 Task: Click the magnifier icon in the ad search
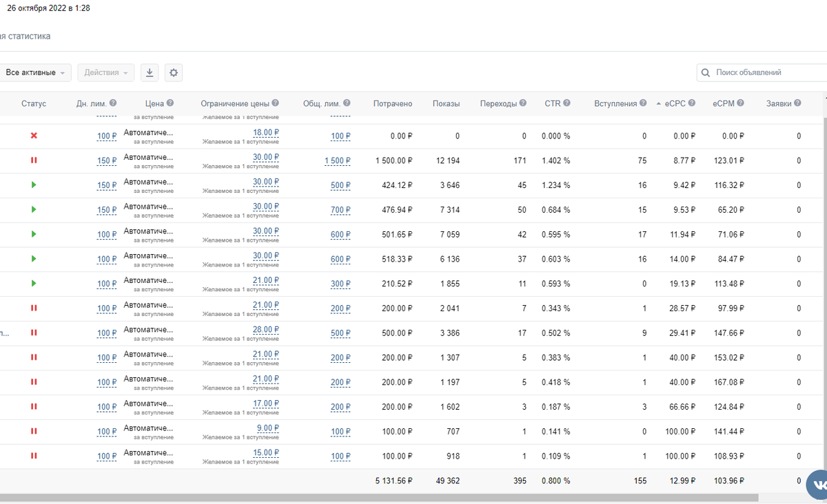point(706,72)
